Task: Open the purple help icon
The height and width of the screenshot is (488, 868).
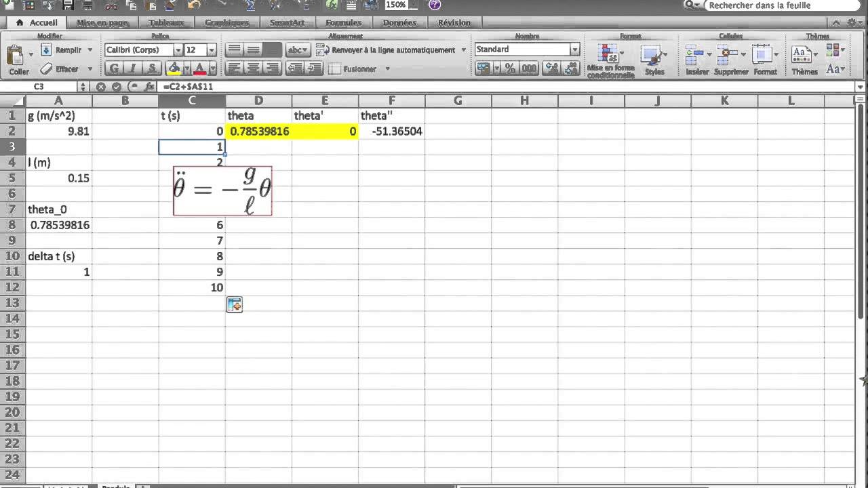Action: click(435, 5)
